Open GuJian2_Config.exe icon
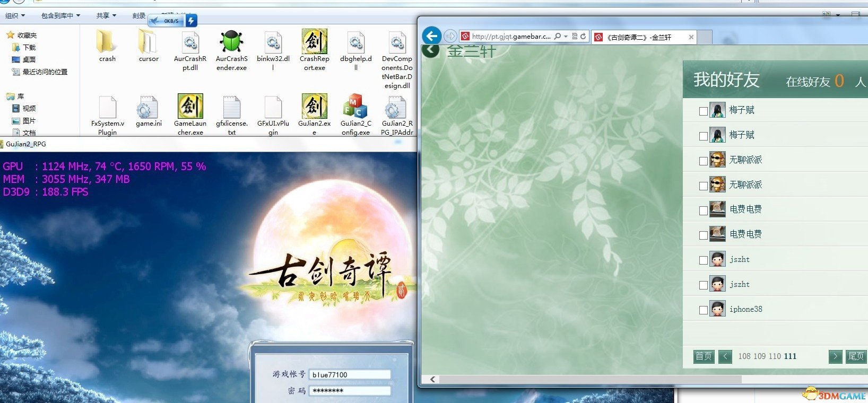 click(355, 107)
